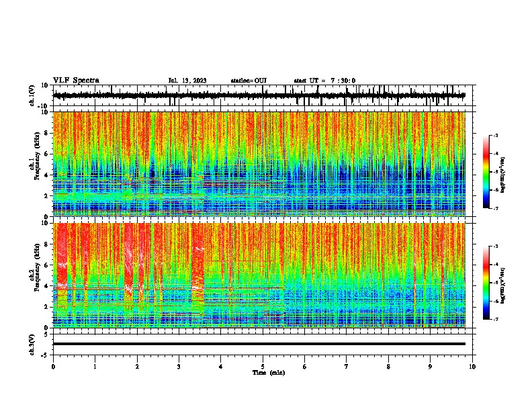The width and height of the screenshot is (532, 411).
Task: Click the flat black ch.3 trace line
Action: pyautogui.click(x=259, y=344)
